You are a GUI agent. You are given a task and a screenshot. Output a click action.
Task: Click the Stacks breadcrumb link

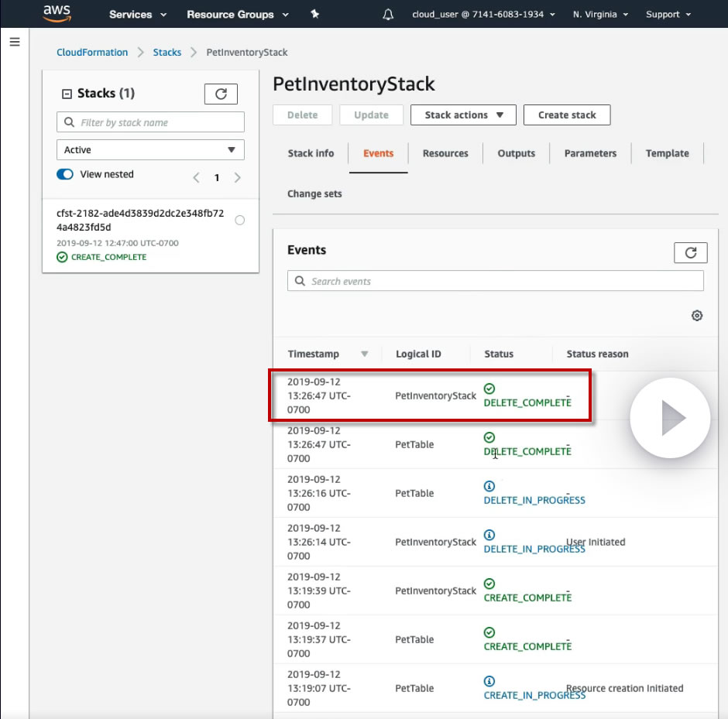click(167, 53)
